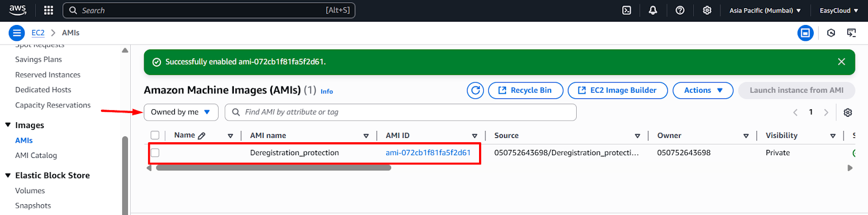
Task: Open Savings Plans in sidebar
Action: 39,60
